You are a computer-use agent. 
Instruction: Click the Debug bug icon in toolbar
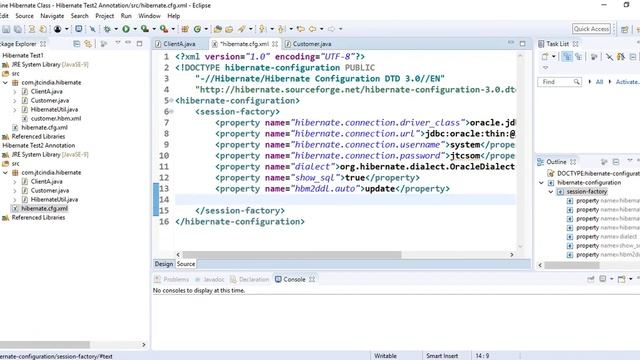point(107,29)
